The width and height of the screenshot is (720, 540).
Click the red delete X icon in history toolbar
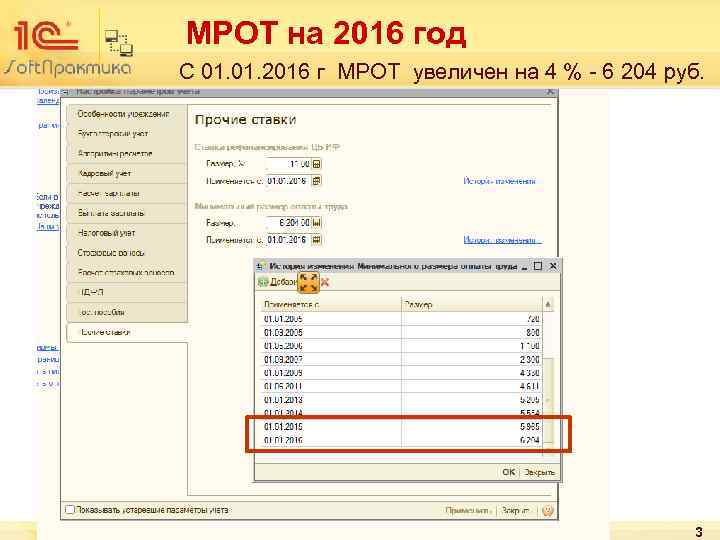[x=325, y=282]
